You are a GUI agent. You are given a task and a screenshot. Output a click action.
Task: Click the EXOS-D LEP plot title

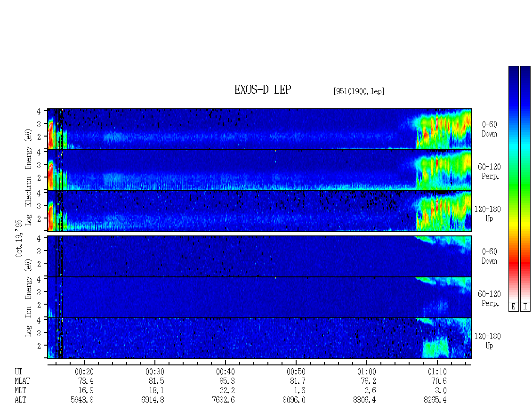coord(263,89)
